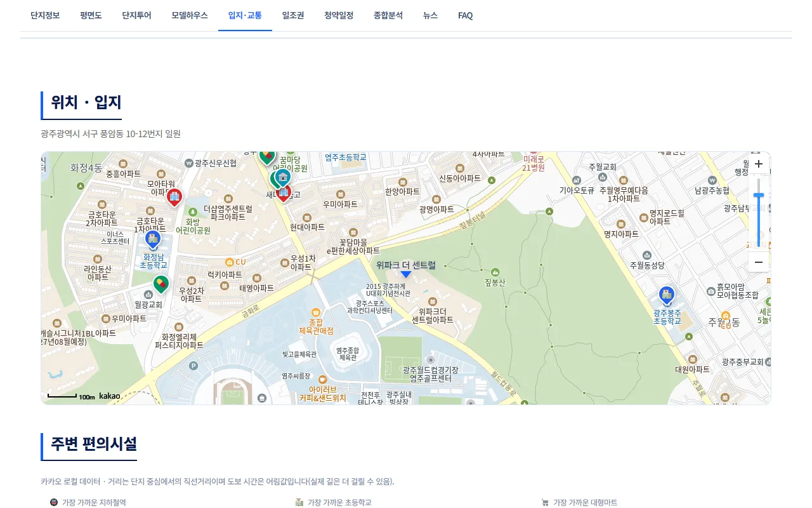
Task: Click the 태영아파트 building icon
Action: pyautogui.click(x=256, y=278)
